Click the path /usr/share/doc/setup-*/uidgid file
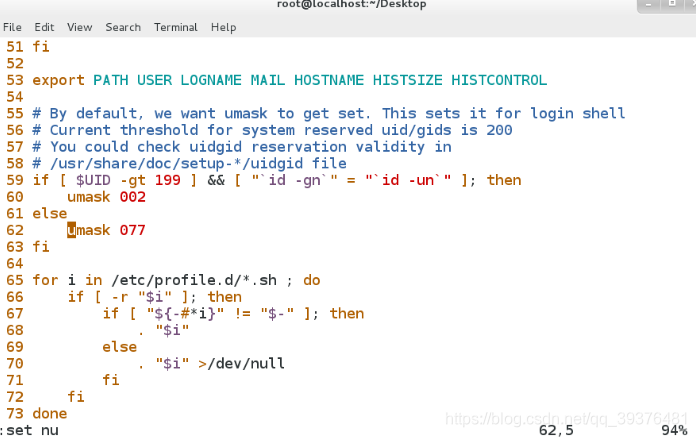Viewport: 696px width, 437px height. click(198, 163)
